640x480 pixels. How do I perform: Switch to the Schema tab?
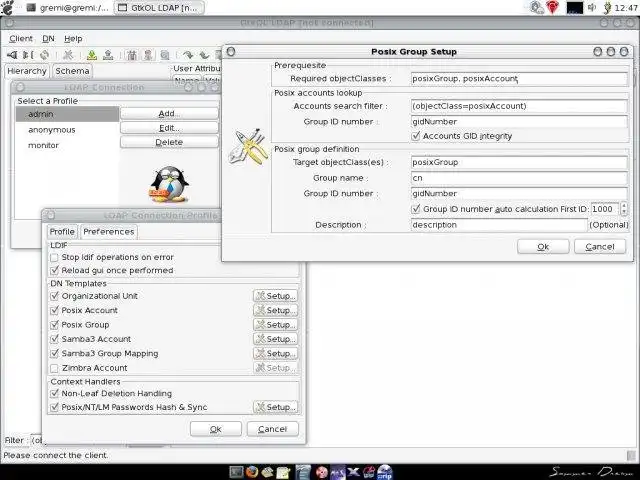(x=72, y=71)
